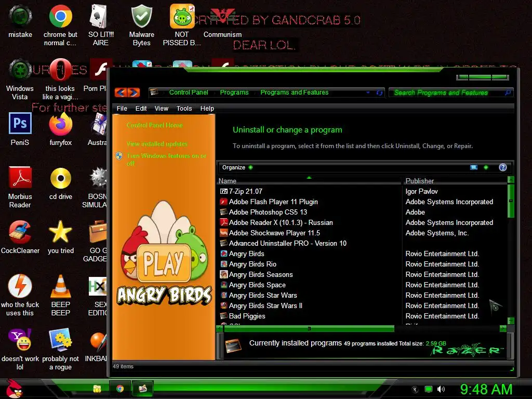
Task: Click the Angry Birds red bird start button
Action: pos(14,389)
